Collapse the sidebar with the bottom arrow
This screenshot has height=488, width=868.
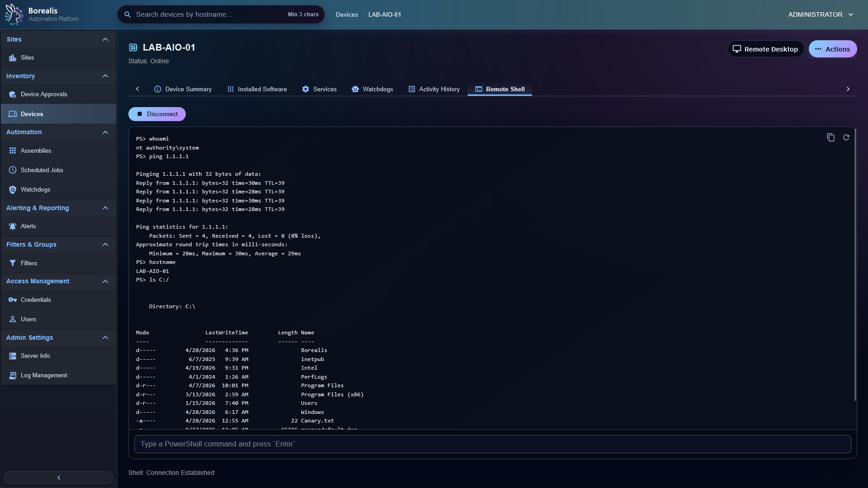click(x=58, y=478)
